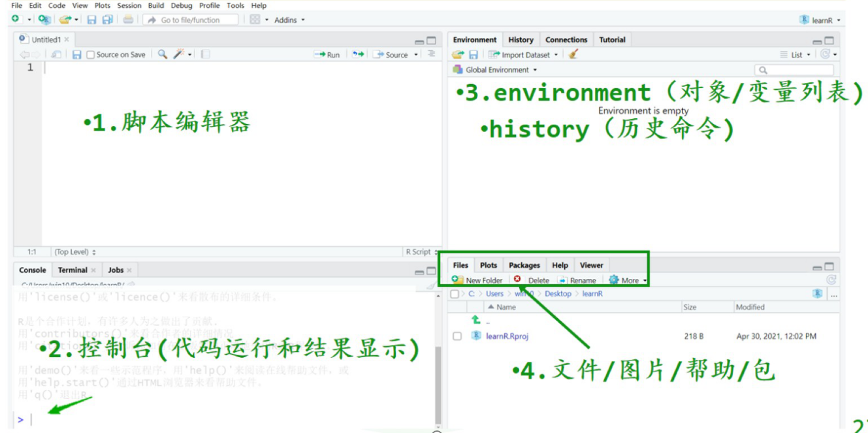Click the Go to directory ellipsis button
This screenshot has height=433, width=868.
[833, 295]
